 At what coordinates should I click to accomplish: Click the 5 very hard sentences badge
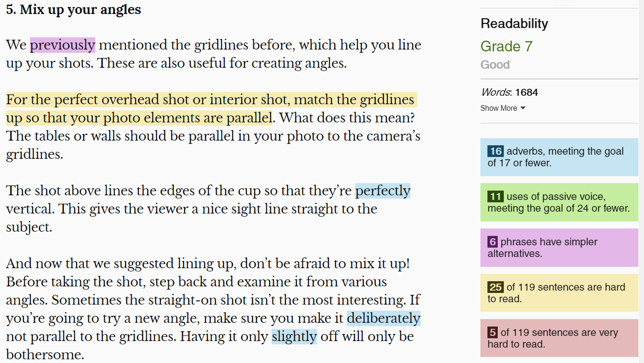492,332
